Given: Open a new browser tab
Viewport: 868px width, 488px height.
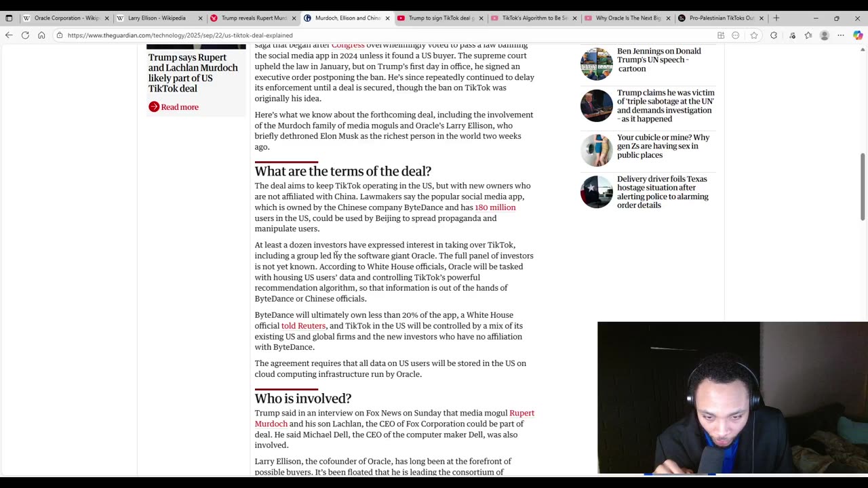Looking at the screenshot, I should tap(776, 18).
